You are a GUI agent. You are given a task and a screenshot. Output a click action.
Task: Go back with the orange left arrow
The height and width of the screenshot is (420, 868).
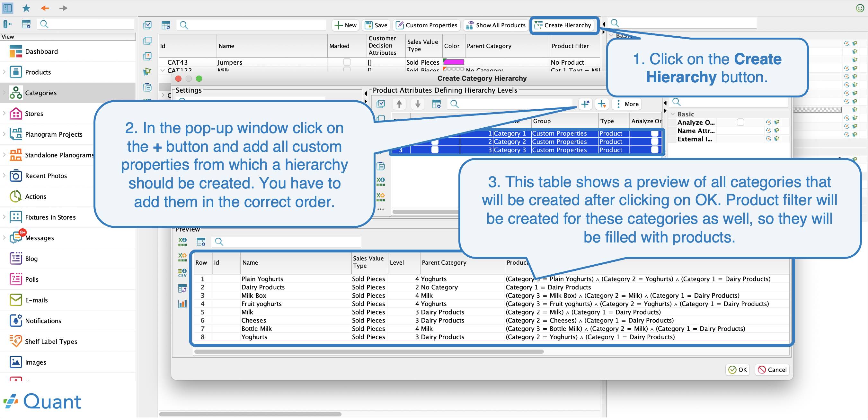click(x=45, y=8)
